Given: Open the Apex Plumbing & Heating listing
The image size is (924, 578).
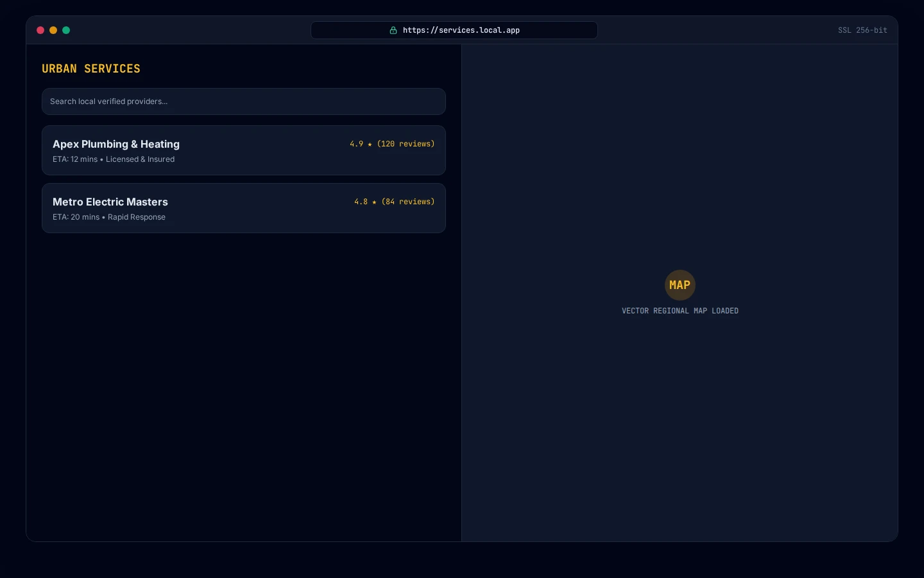Looking at the screenshot, I should tap(244, 150).
